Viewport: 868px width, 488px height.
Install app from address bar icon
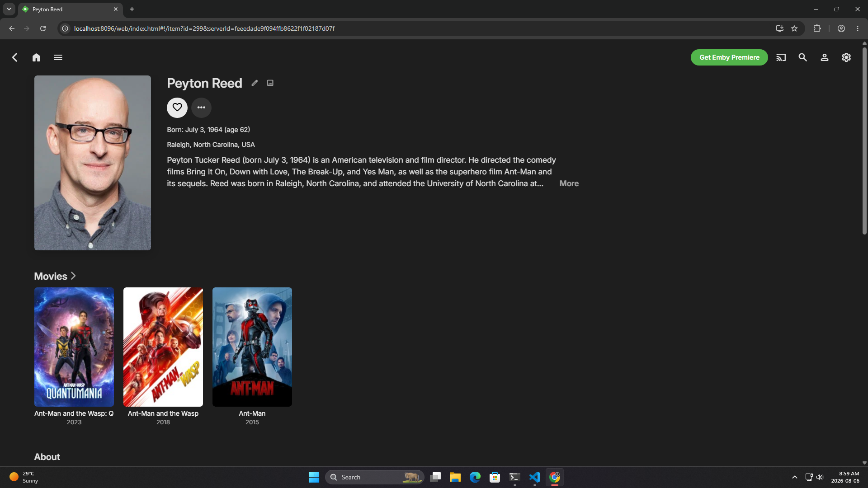pos(780,28)
